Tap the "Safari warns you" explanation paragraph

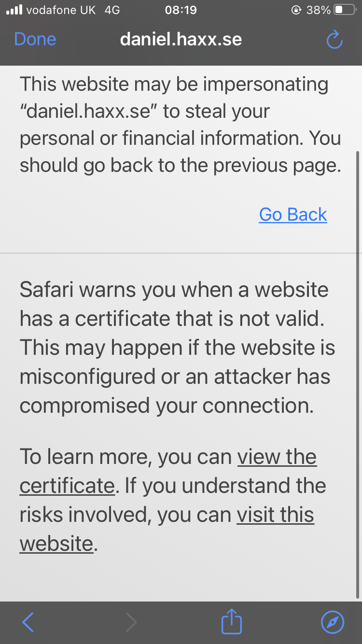click(x=177, y=348)
